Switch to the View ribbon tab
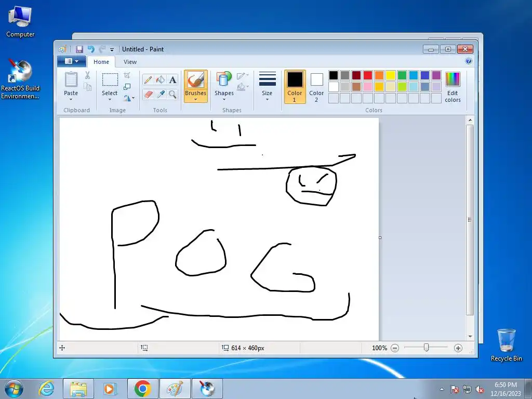The height and width of the screenshot is (399, 532). coord(130,62)
